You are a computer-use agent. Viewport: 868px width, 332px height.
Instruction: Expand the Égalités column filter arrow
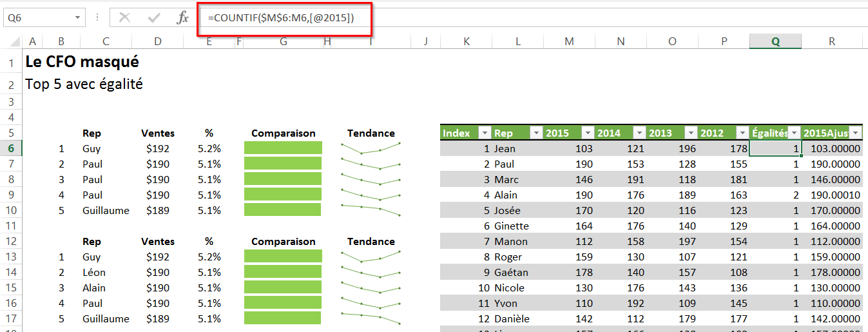coord(794,133)
